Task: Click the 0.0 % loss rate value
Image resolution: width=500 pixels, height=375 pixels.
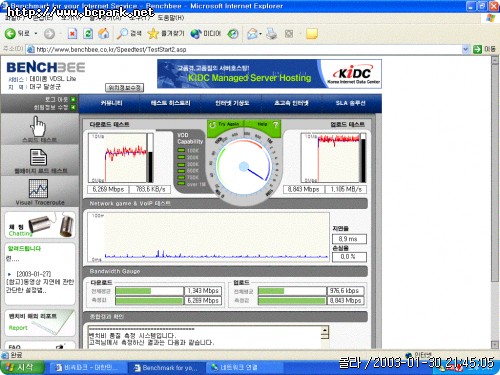Action: [x=349, y=257]
